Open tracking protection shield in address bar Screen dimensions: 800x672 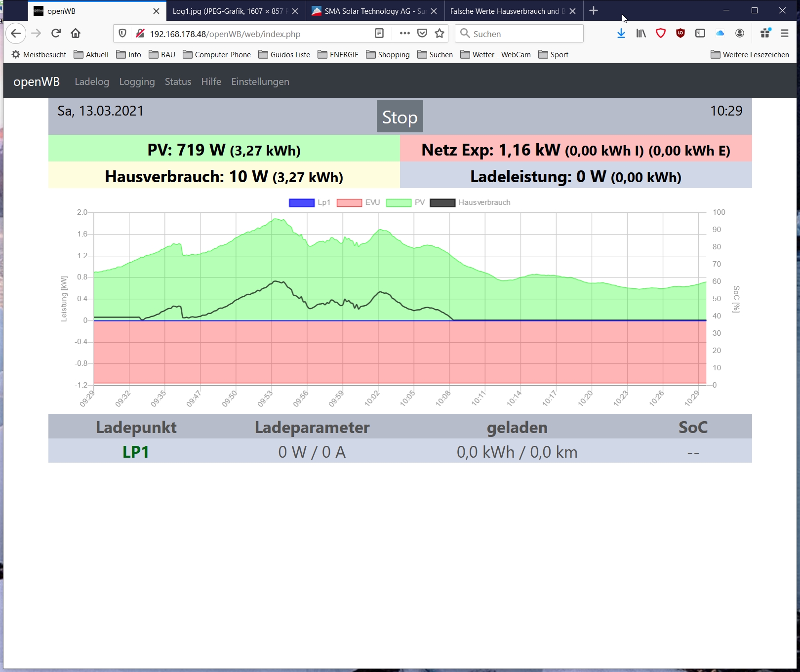122,34
